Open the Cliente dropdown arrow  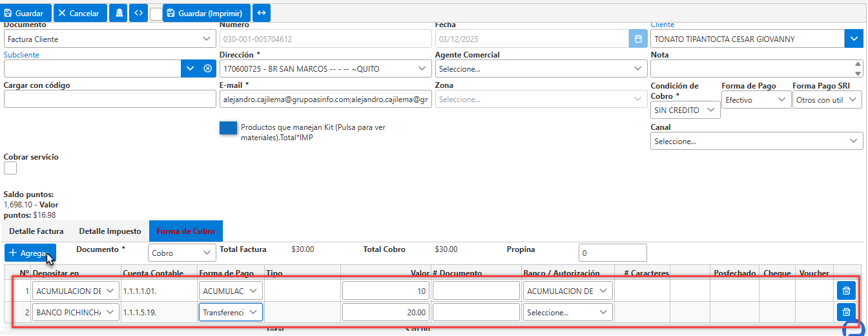click(853, 39)
